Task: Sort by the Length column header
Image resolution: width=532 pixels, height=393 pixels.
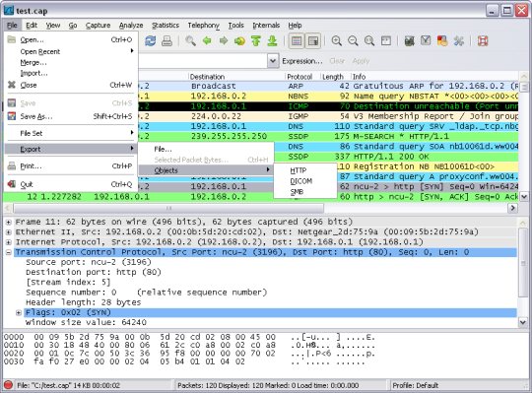Action: click(335, 77)
